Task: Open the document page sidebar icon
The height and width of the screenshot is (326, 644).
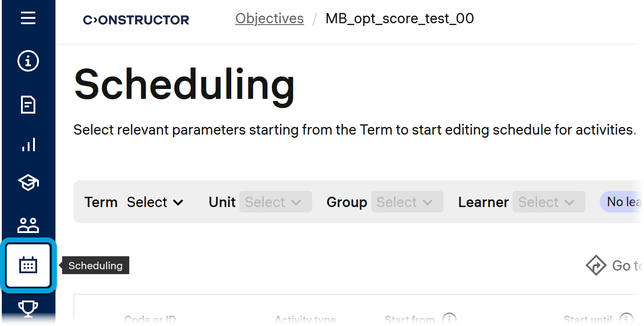Action: click(x=28, y=105)
